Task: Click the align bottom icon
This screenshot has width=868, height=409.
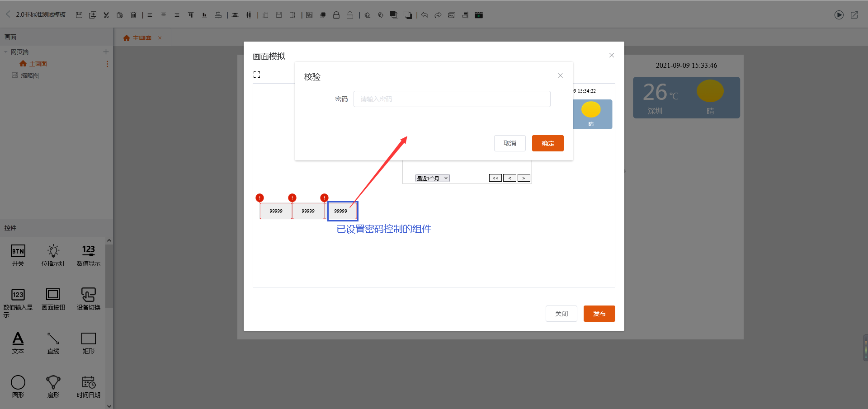Action: click(x=204, y=15)
